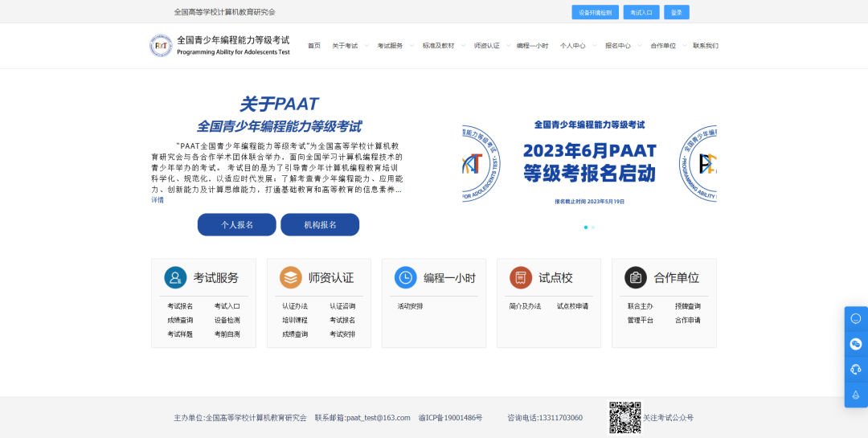This screenshot has height=438, width=868.
Task: Open the 考前自测 link
Action: pyautogui.click(x=227, y=334)
